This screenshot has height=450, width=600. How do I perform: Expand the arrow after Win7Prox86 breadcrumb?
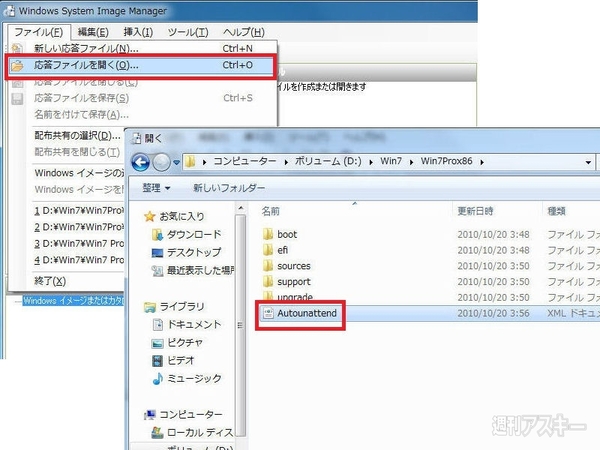click(482, 162)
